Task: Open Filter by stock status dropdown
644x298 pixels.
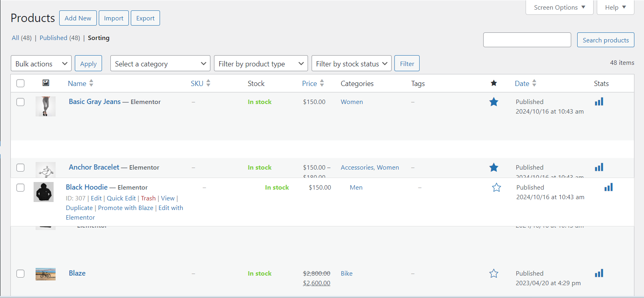Action: click(351, 64)
